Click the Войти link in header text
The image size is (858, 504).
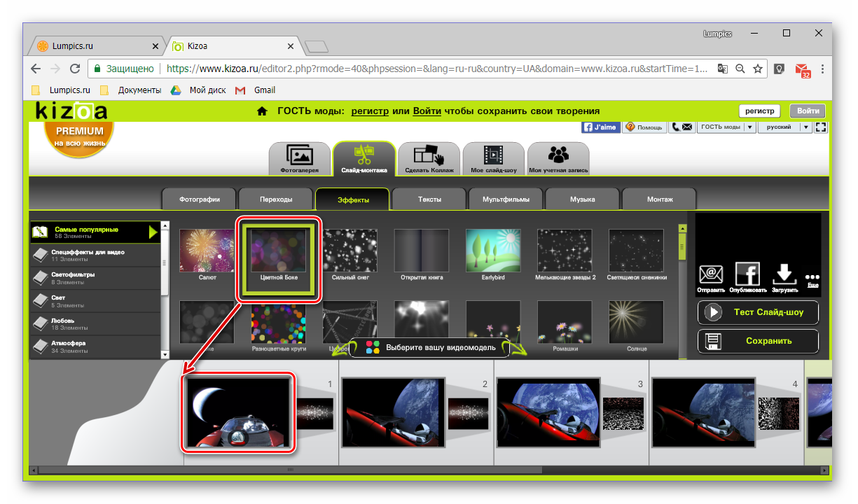pos(427,111)
